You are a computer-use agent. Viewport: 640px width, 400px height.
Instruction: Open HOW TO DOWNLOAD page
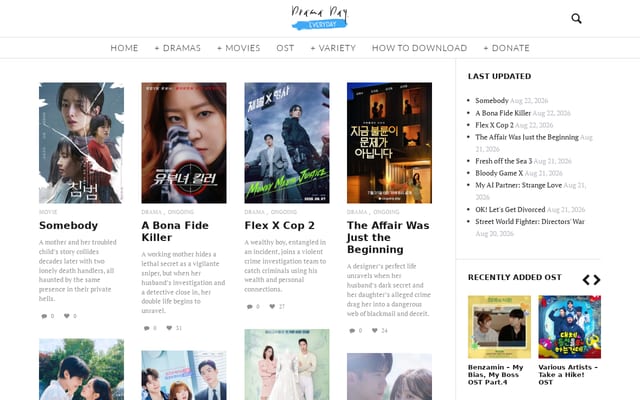click(419, 48)
